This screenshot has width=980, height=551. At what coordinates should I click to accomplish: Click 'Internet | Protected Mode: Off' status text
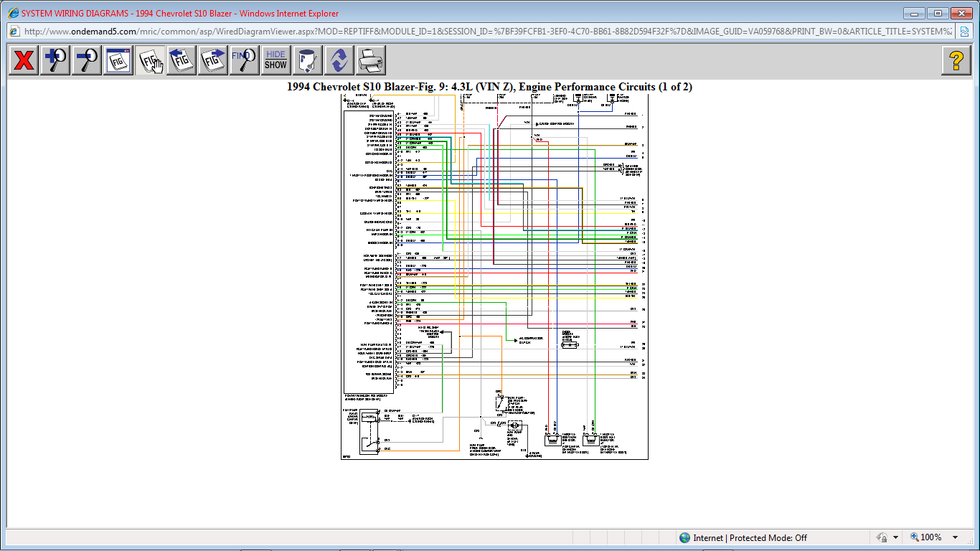[750, 537]
